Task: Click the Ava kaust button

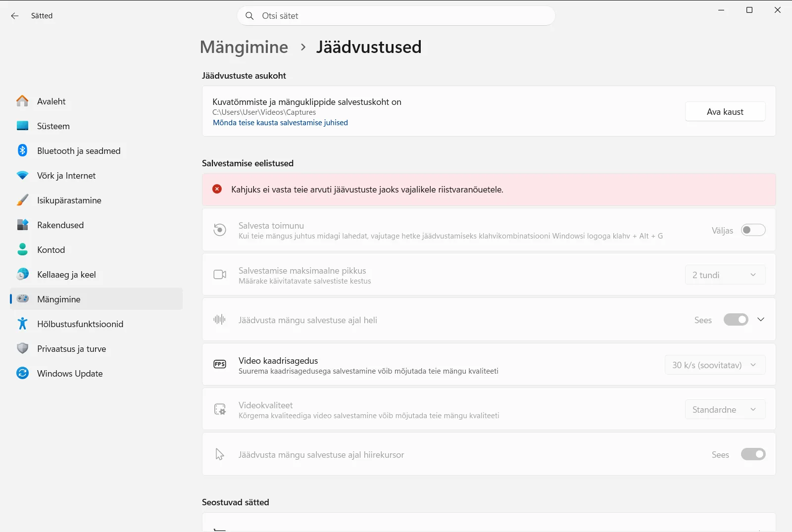Action: tap(725, 111)
